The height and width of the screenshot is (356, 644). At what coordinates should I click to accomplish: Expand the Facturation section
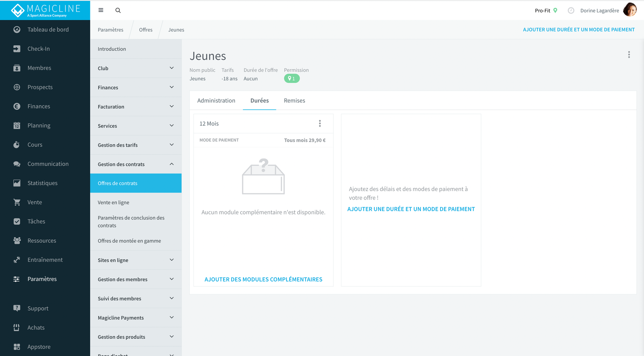pyautogui.click(x=136, y=107)
